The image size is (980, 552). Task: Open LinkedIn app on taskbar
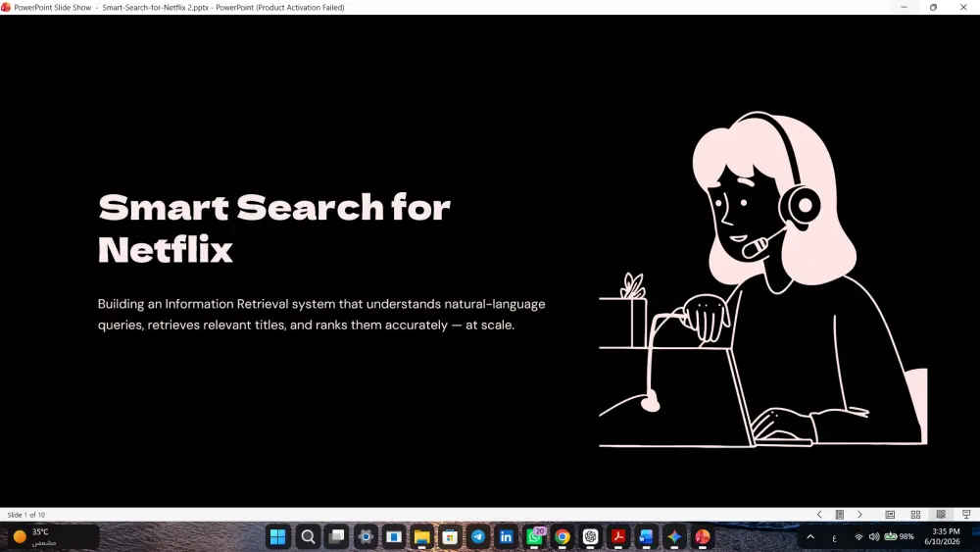coord(507,537)
